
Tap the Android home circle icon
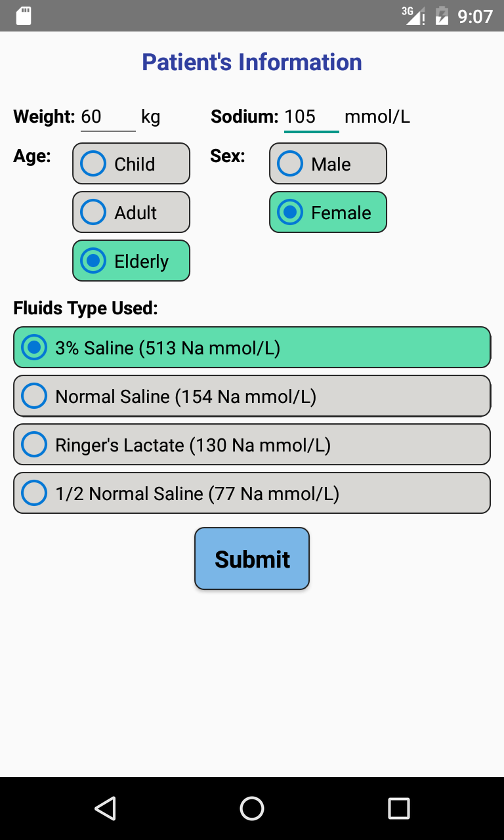pos(251,808)
